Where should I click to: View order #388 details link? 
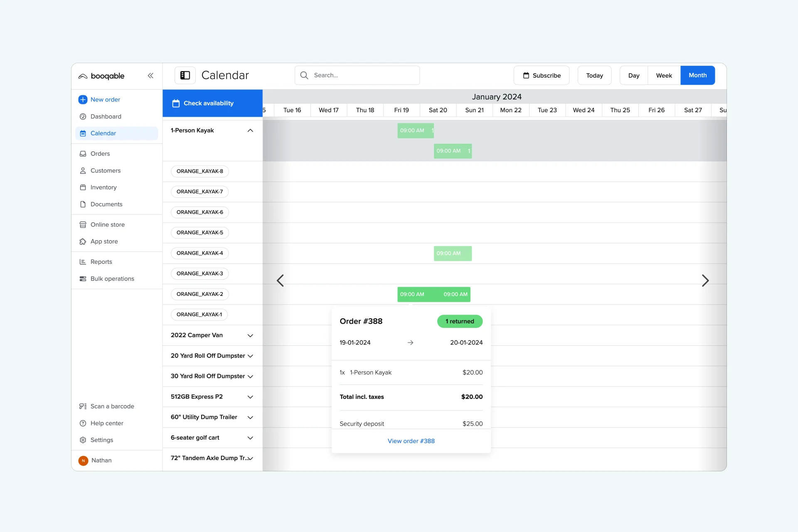pos(411,441)
